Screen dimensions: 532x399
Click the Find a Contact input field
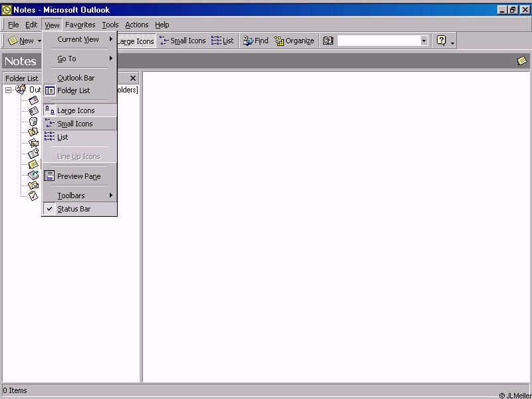pyautogui.click(x=378, y=41)
